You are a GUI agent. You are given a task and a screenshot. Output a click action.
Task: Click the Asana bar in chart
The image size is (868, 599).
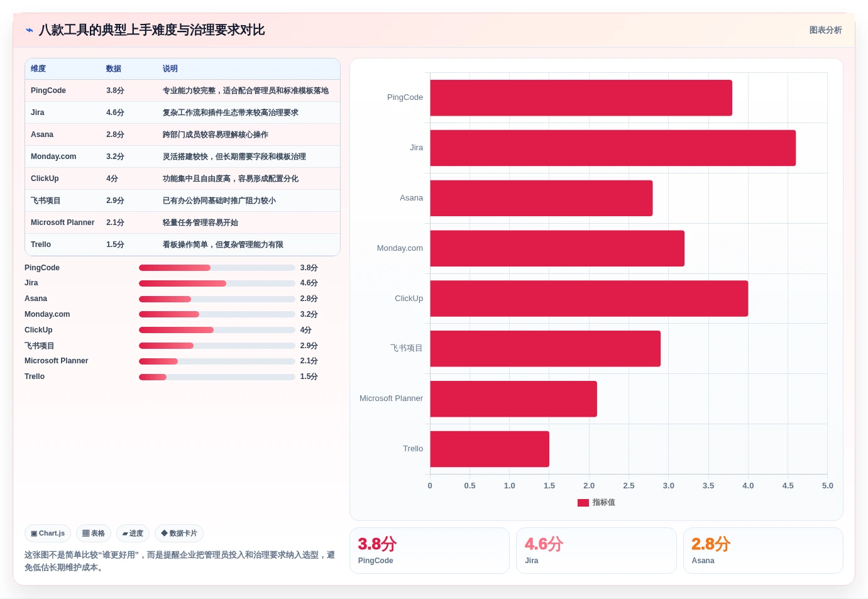(541, 198)
